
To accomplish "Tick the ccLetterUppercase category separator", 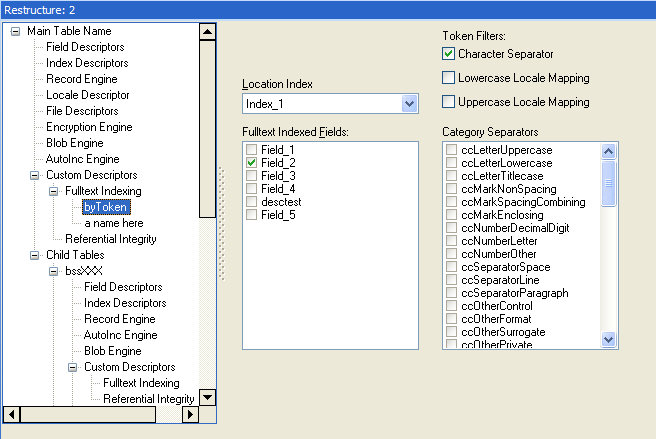I will pyautogui.click(x=452, y=150).
